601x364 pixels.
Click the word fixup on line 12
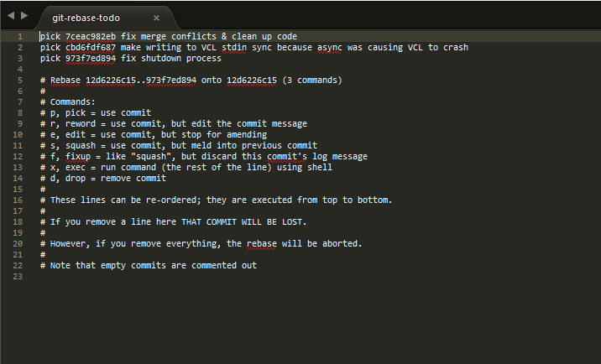(x=78, y=157)
